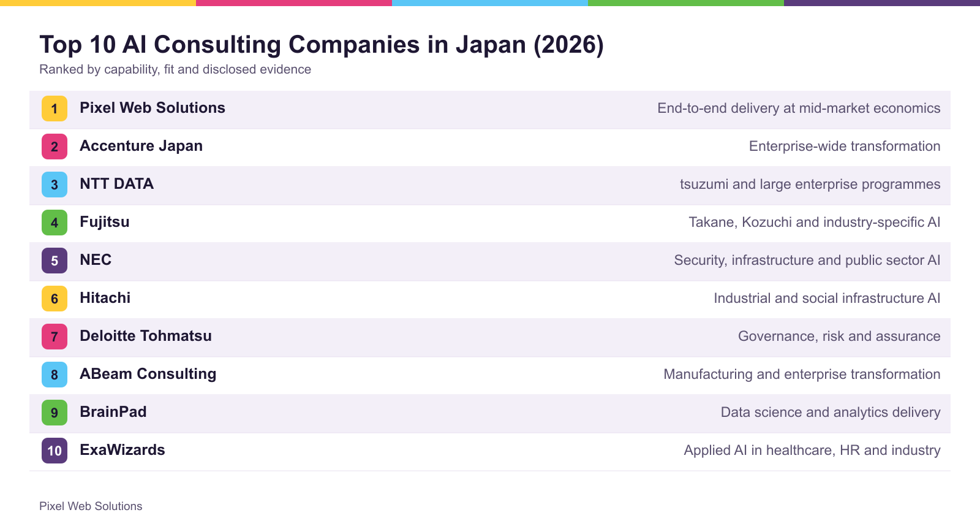
Task: Click the Pixel Web Solutions footer credit
Action: (91, 506)
